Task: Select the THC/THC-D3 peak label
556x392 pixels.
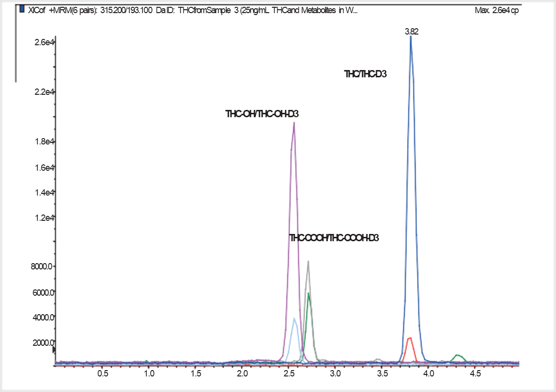Action: tap(365, 74)
